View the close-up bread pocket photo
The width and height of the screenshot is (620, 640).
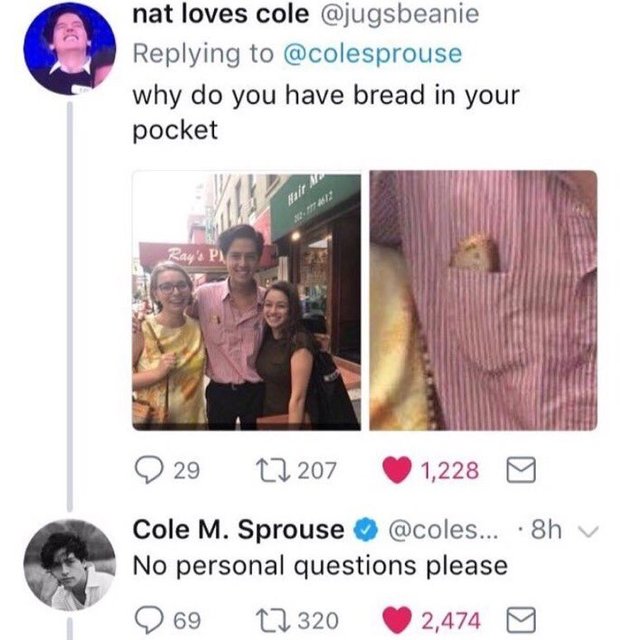(x=483, y=300)
